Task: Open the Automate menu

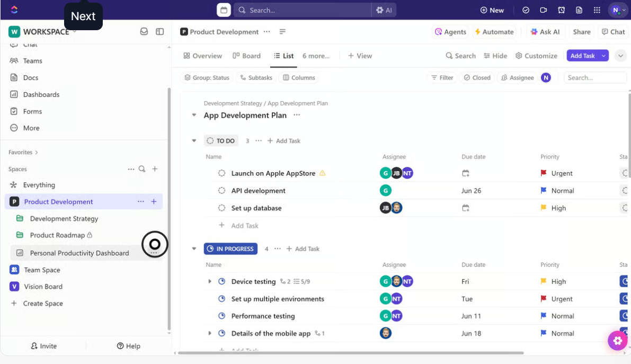Action: [x=494, y=32]
